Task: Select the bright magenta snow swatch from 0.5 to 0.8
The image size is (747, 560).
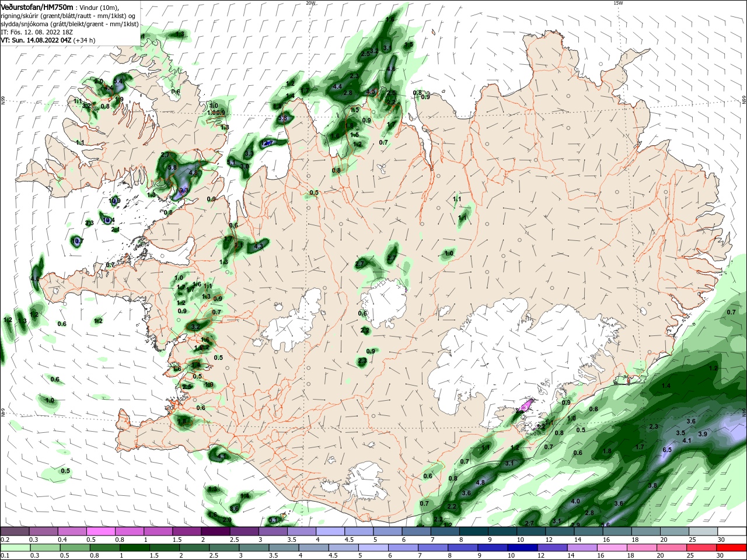Action: coord(100,531)
